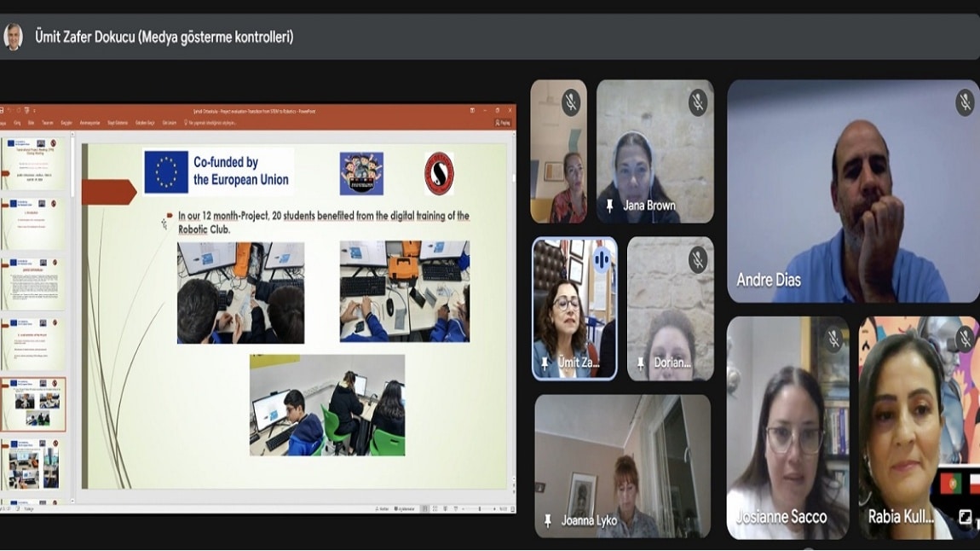Click the muted microphone icon on Andre Dias tile
The height and width of the screenshot is (551, 980).
click(965, 103)
